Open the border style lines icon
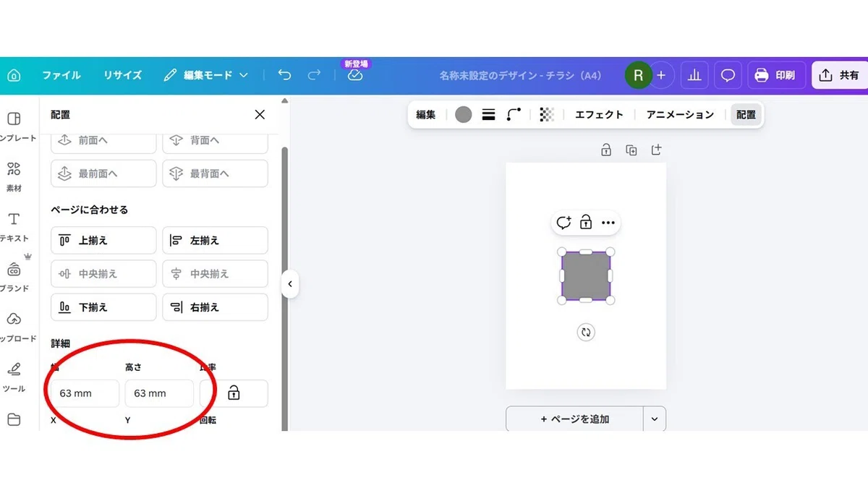The width and height of the screenshot is (868, 488). (488, 114)
